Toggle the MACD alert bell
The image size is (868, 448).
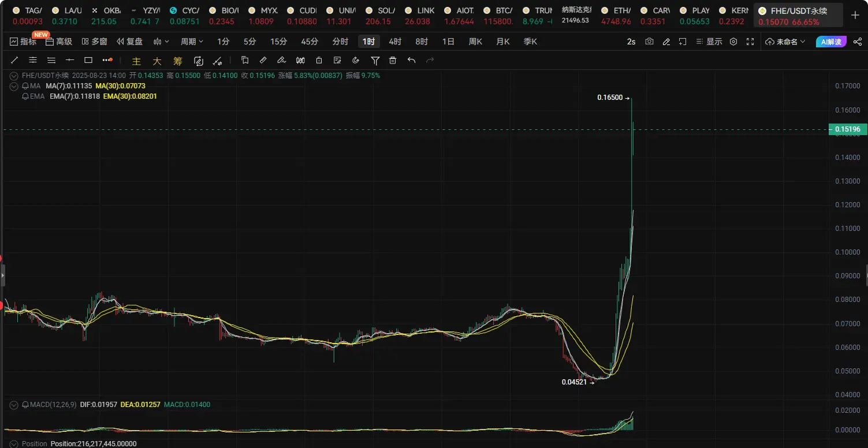tap(25, 405)
